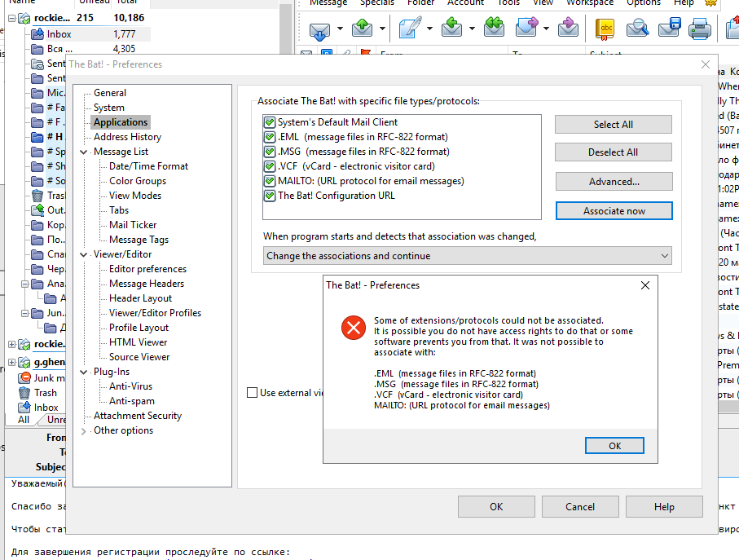Click the Trash bin icon below Junk mail
This screenshot has height=560, width=739.
coord(24,393)
